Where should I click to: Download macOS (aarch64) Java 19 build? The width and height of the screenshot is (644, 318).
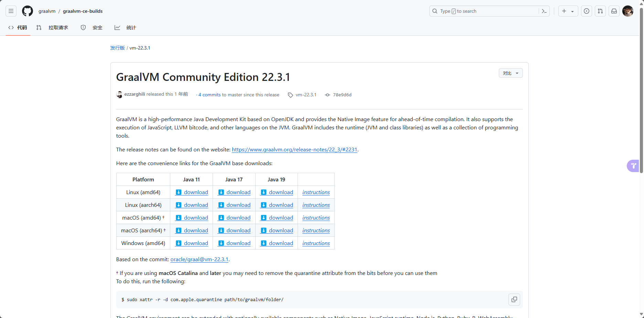coord(277,231)
